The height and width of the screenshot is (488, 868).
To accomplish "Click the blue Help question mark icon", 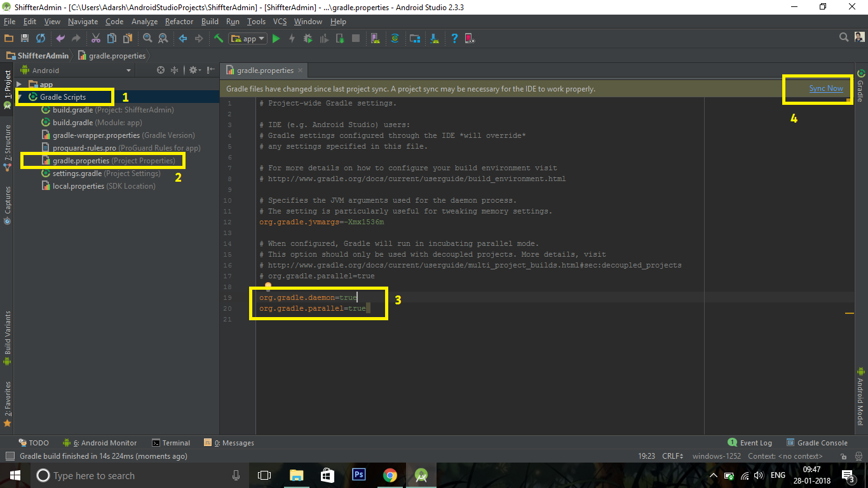I will click(454, 39).
